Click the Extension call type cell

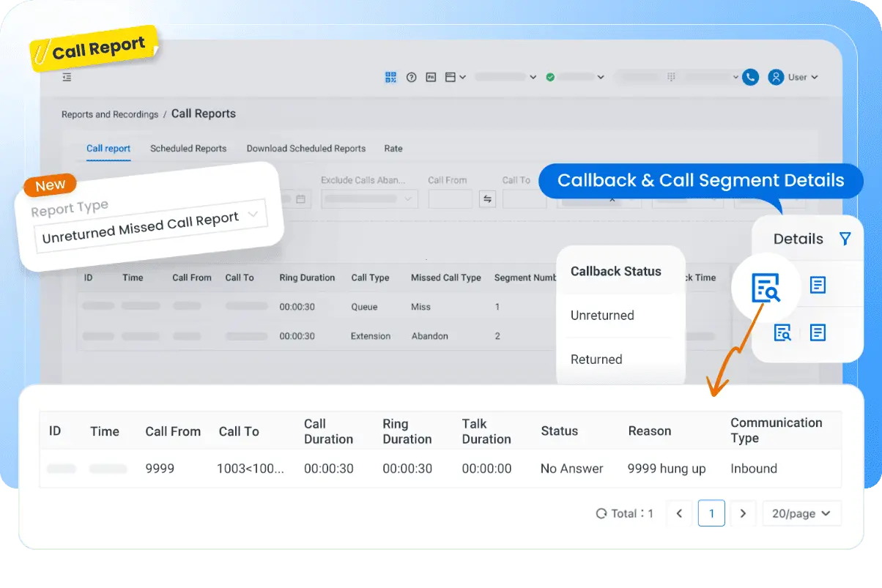tap(371, 336)
